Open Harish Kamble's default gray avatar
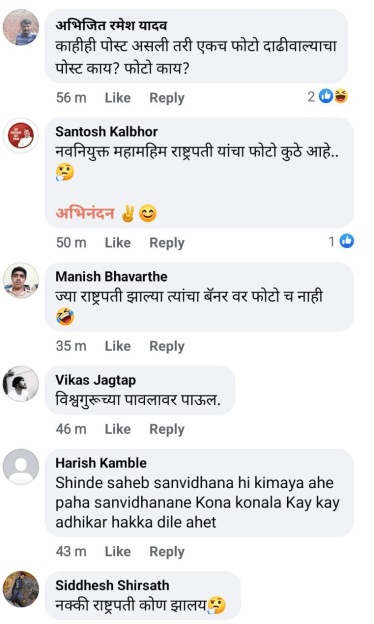Image resolution: width=374 pixels, height=624 pixels. [x=21, y=467]
